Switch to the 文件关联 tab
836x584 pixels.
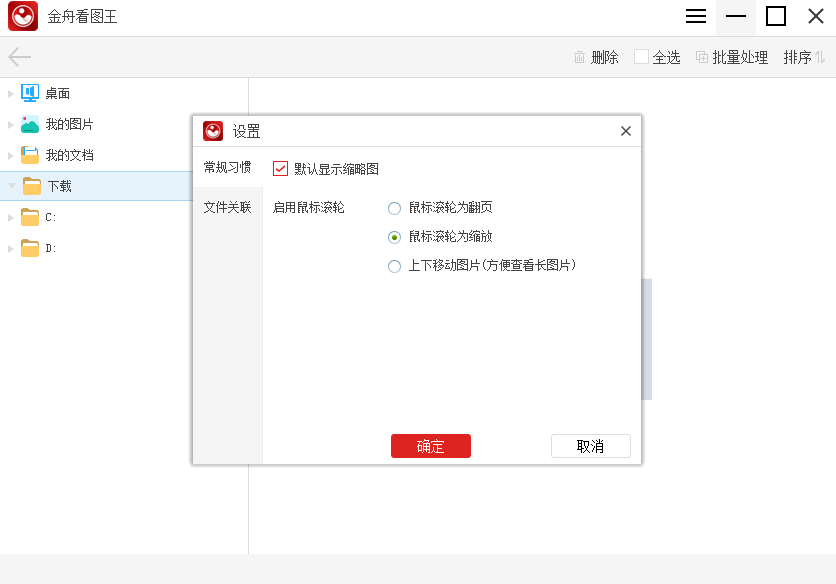[x=228, y=207]
